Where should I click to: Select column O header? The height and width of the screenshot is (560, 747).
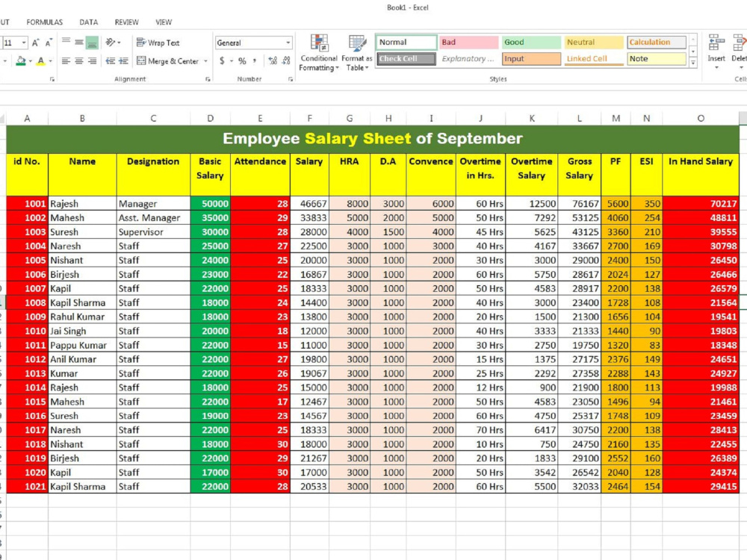(x=701, y=118)
